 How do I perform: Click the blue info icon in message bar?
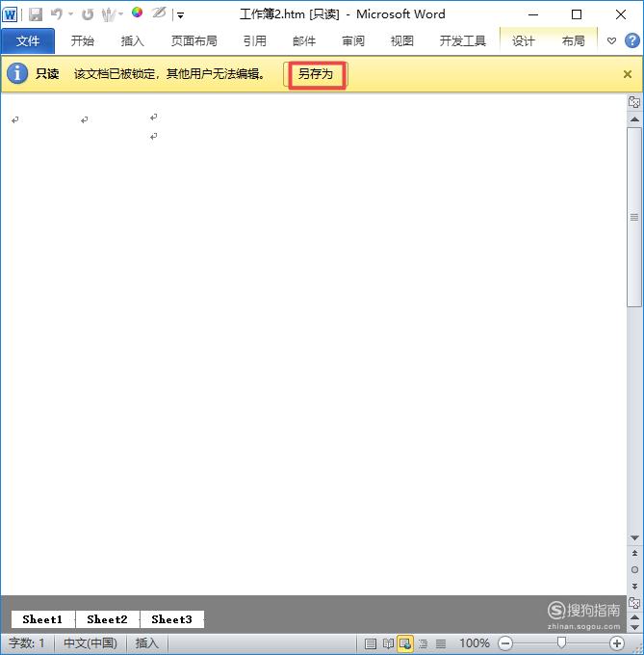tap(17, 74)
